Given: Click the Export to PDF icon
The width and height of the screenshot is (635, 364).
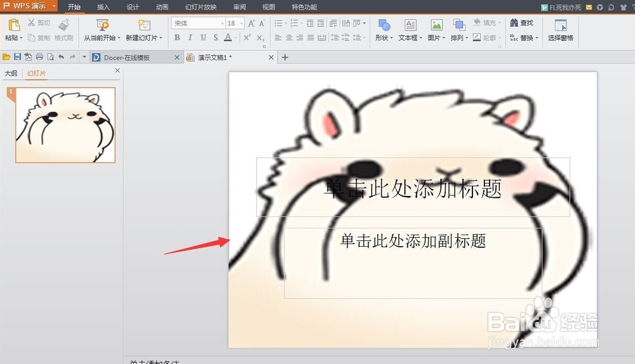Looking at the screenshot, I should (29, 57).
